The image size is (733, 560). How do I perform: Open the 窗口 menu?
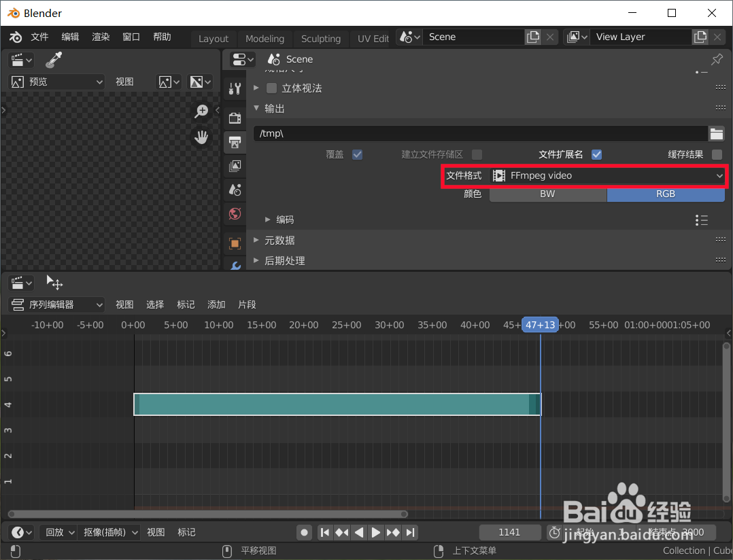pos(131,37)
